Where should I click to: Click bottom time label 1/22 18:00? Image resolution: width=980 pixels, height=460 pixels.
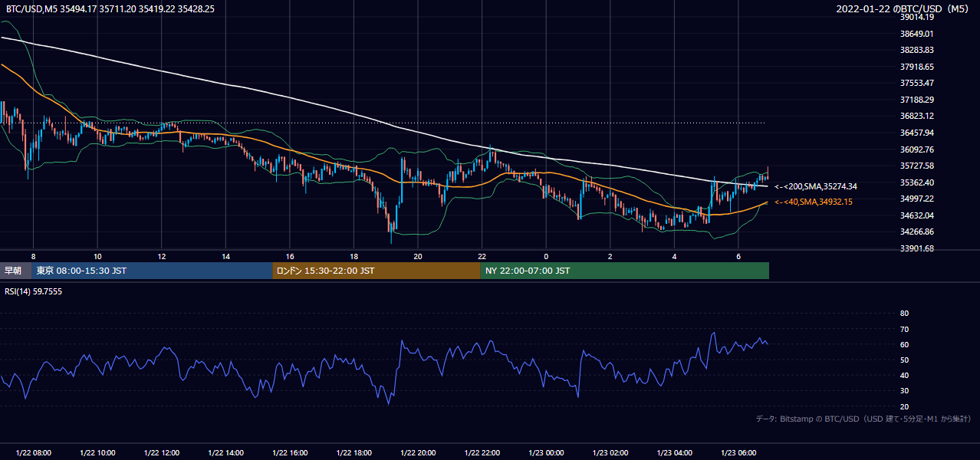(x=354, y=453)
